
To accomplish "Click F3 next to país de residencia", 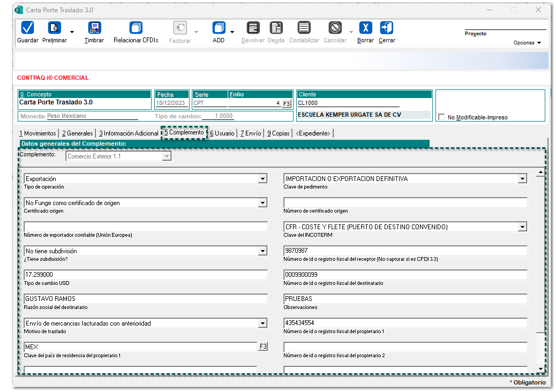I will tap(263, 347).
